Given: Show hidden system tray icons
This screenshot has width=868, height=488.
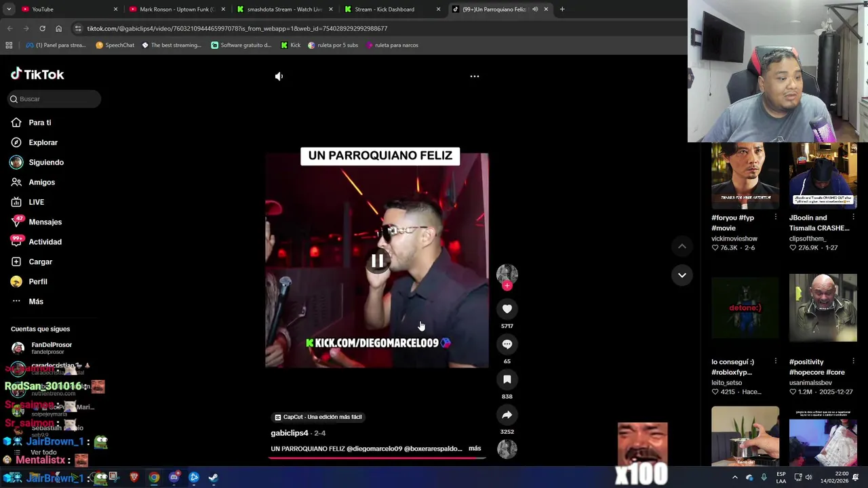Looking at the screenshot, I should (x=734, y=478).
